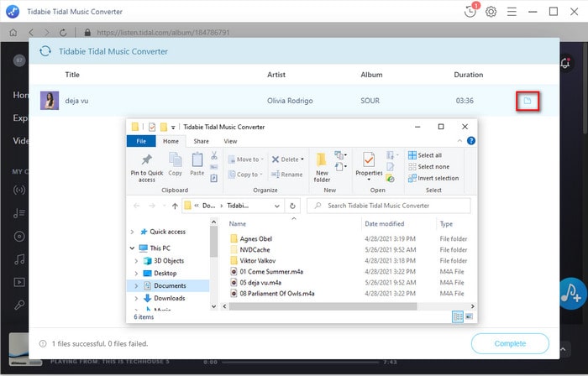Click the Cut scissors icon
Image resolution: width=588 pixels, height=376 pixels.
point(214,155)
